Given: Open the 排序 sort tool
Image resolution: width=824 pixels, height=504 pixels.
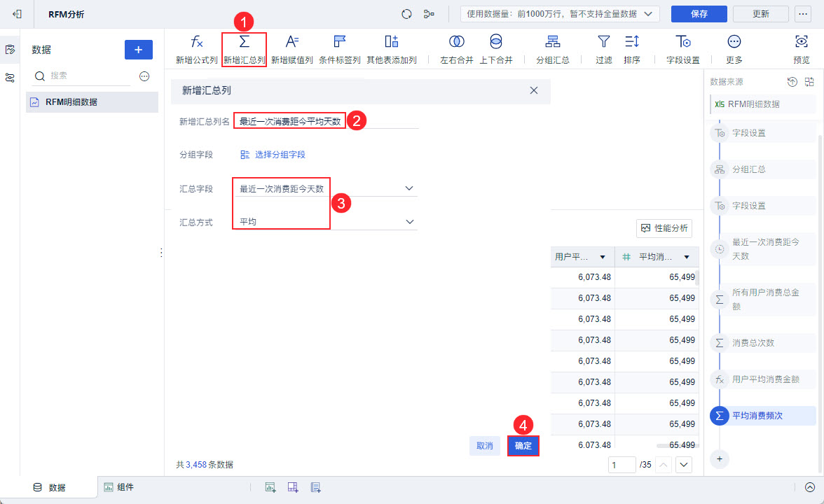Looking at the screenshot, I should pyautogui.click(x=632, y=49).
